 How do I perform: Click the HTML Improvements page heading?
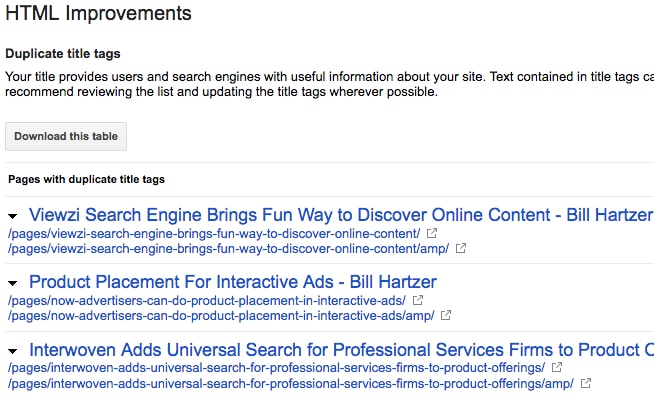[x=98, y=13]
